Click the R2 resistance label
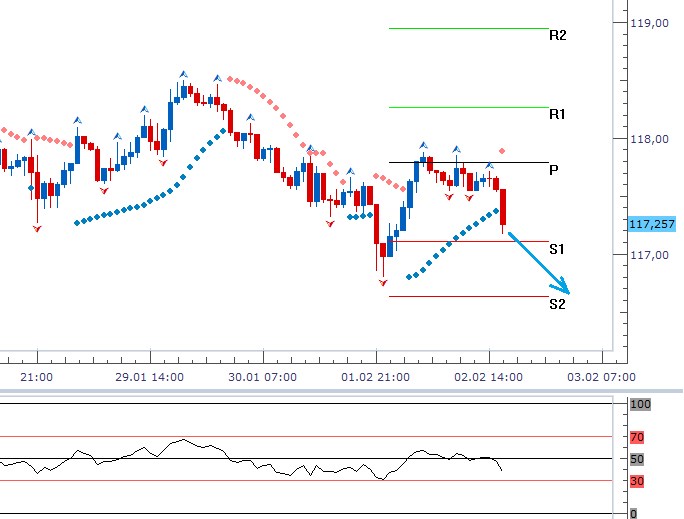The image size is (684, 519). click(x=558, y=35)
